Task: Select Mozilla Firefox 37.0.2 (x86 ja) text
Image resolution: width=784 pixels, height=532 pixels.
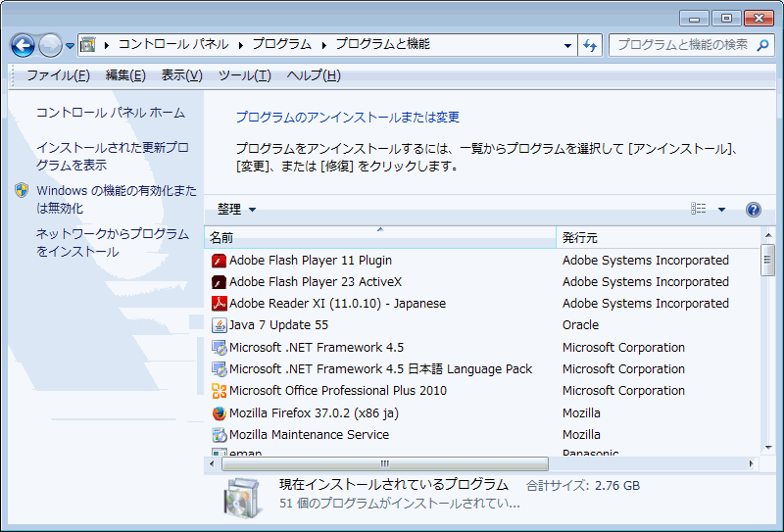Action: pyautogui.click(x=314, y=413)
